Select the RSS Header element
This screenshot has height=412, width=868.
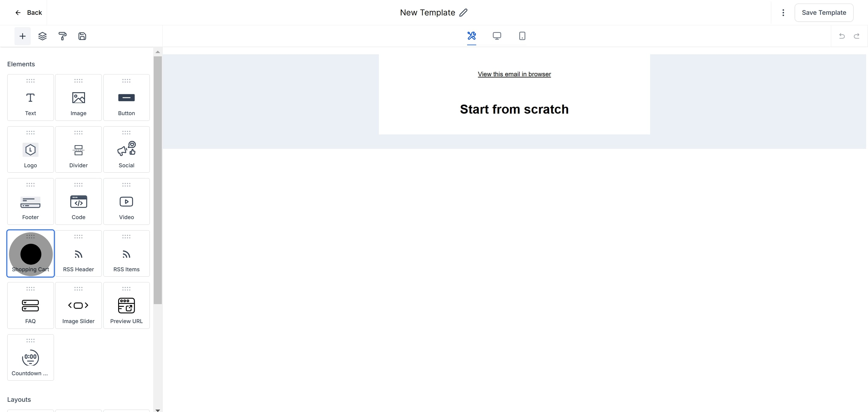78,253
